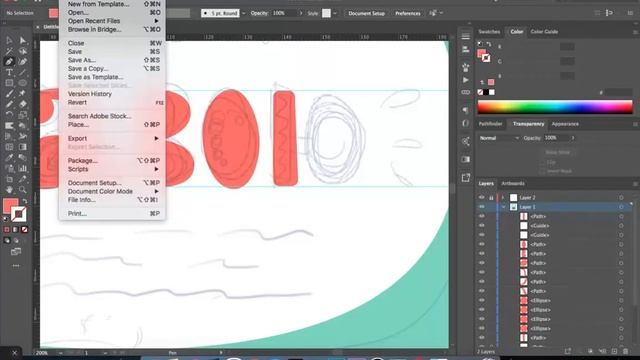Image resolution: width=640 pixels, height=360 pixels.
Task: Pick a color from the spectrum bar
Action: point(555,107)
